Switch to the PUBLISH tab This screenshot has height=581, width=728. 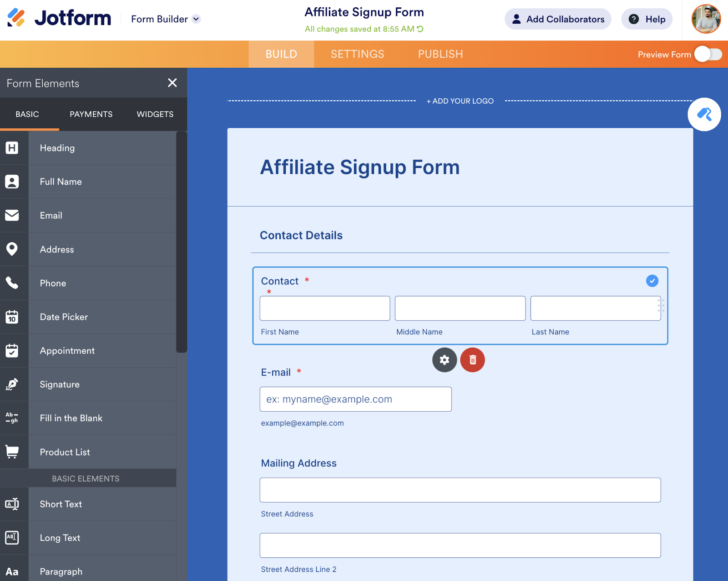[440, 54]
